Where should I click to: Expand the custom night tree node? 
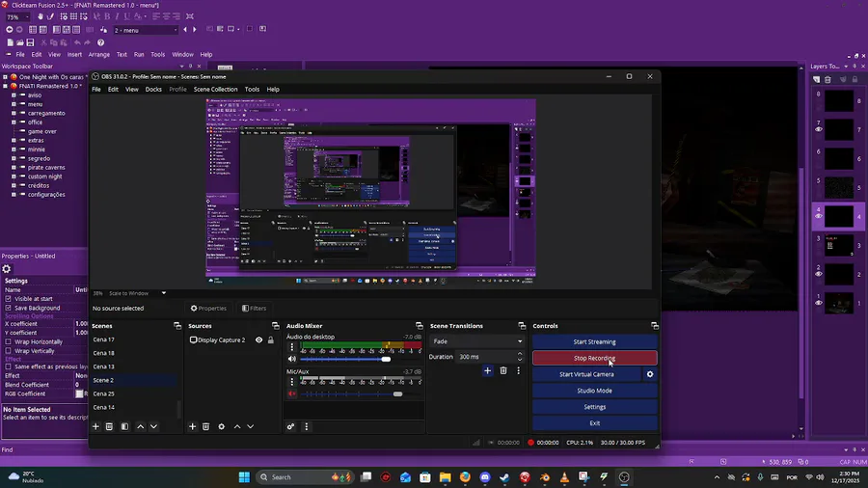[x=14, y=176]
